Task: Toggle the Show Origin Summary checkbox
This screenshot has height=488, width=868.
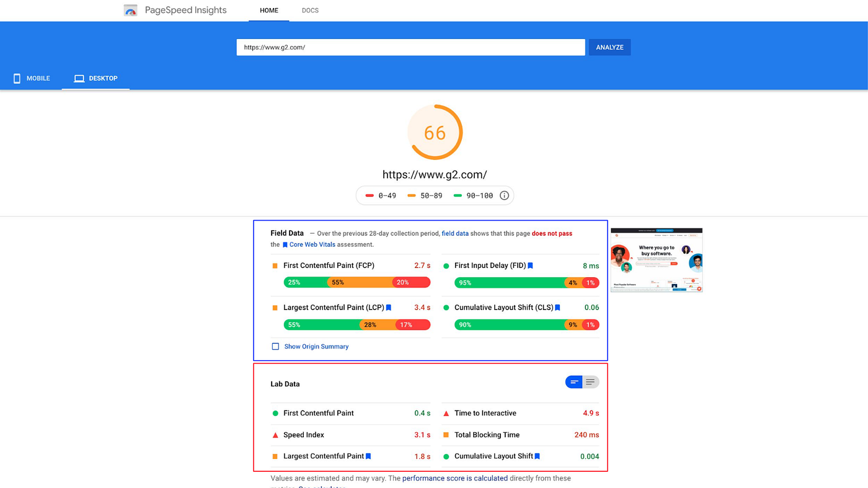Action: tap(275, 347)
